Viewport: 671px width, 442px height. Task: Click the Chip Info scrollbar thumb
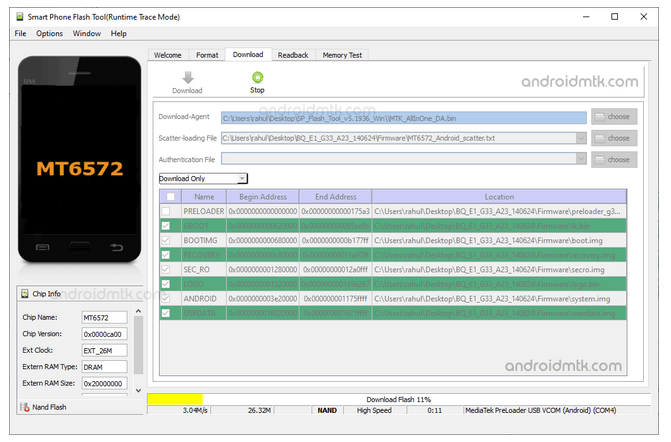138,345
